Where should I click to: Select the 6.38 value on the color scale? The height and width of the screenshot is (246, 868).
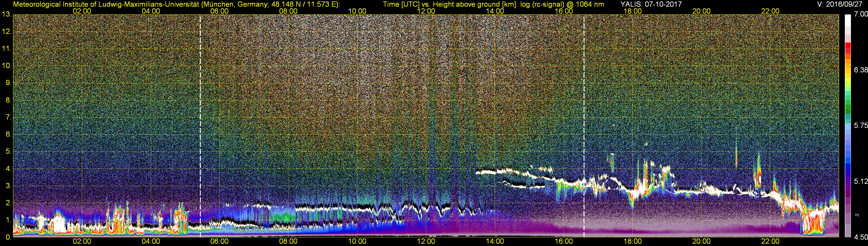click(x=861, y=70)
